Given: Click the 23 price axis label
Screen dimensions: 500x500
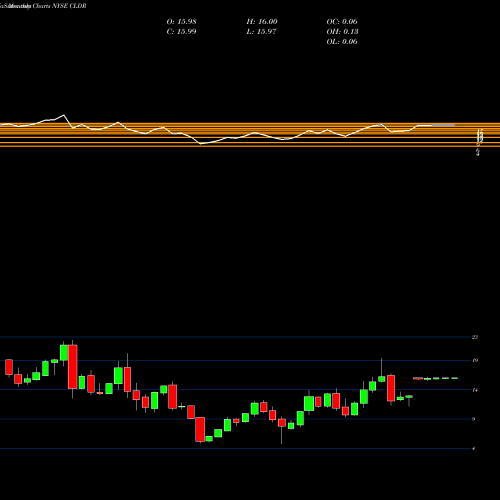Looking at the screenshot, I should [x=475, y=337].
